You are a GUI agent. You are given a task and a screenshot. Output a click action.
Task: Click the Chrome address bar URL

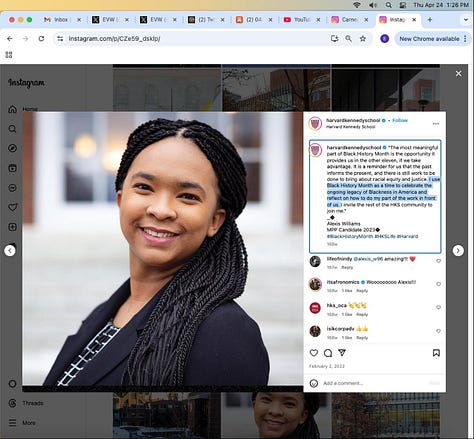coord(114,39)
